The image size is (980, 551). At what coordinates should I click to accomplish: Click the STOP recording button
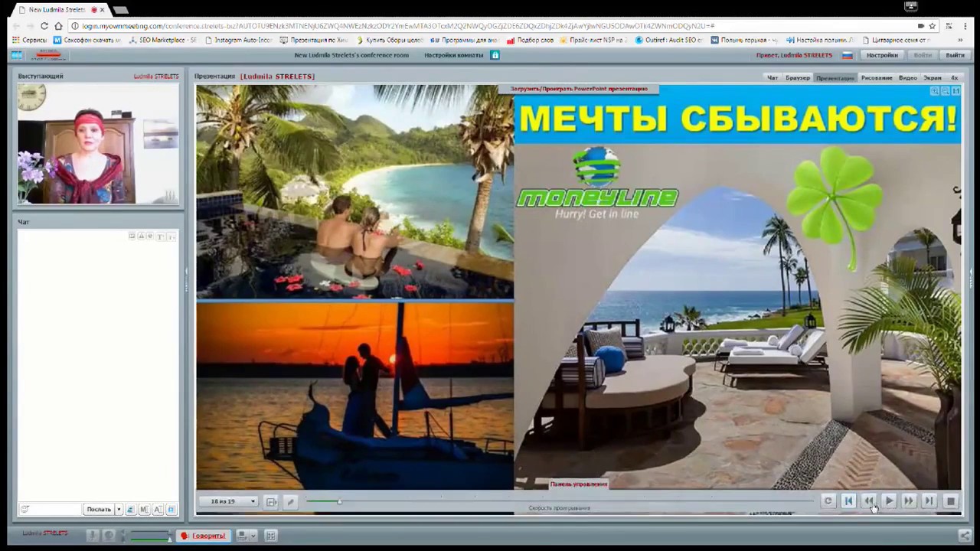click(242, 536)
